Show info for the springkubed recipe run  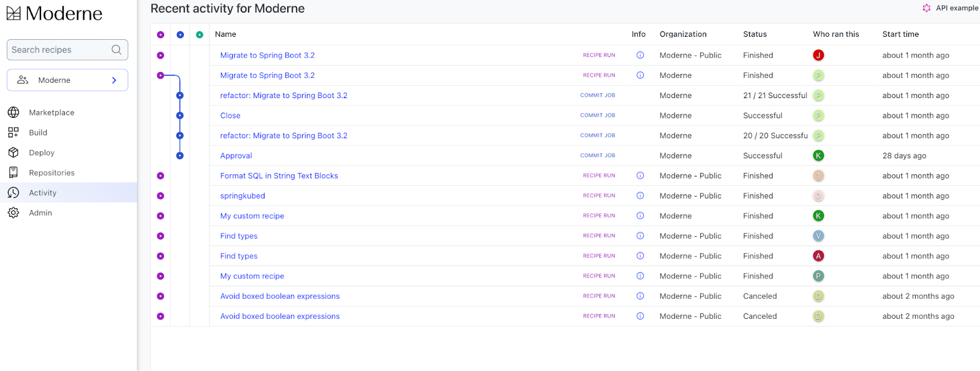coord(640,196)
